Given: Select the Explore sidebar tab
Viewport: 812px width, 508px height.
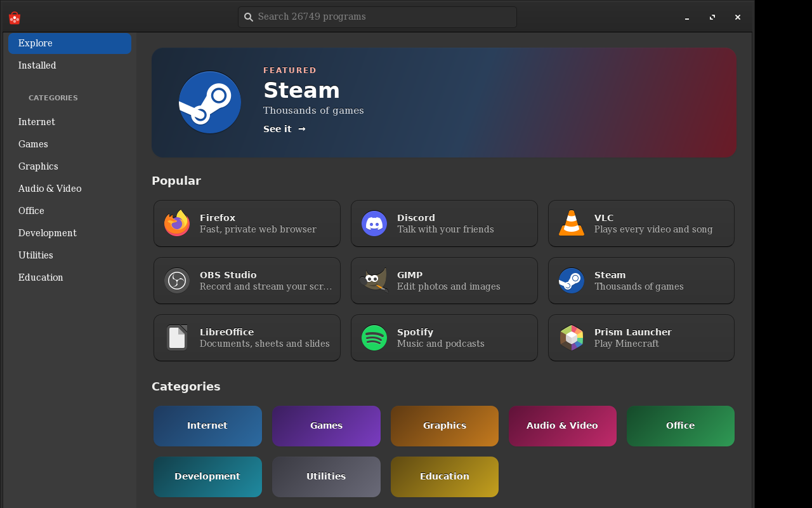Looking at the screenshot, I should (x=70, y=43).
